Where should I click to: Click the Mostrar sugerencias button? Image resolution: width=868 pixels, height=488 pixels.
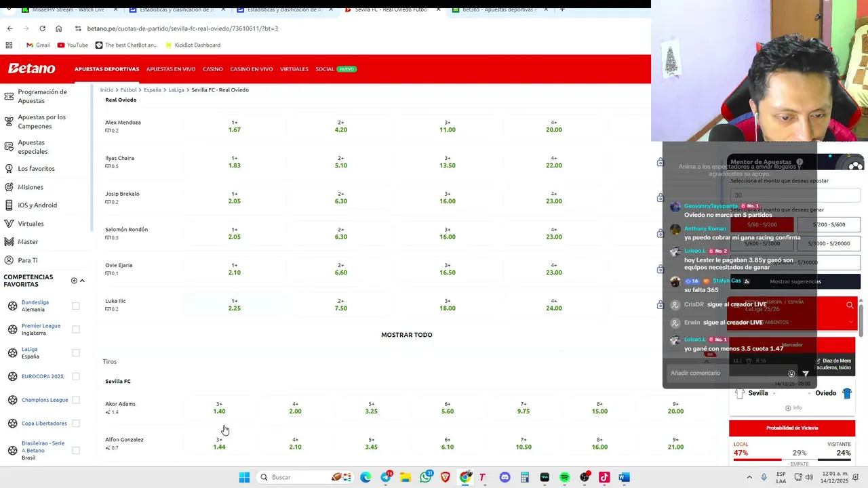pos(795,281)
